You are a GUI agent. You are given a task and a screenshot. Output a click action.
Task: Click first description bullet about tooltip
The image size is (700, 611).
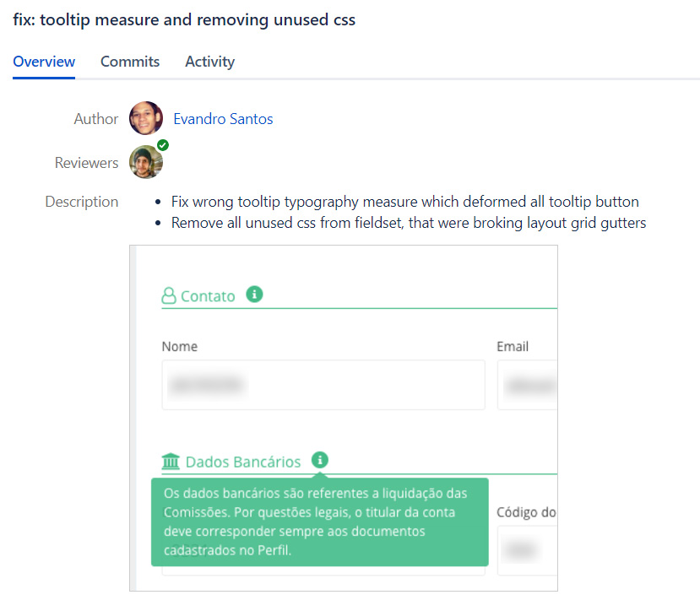click(404, 202)
